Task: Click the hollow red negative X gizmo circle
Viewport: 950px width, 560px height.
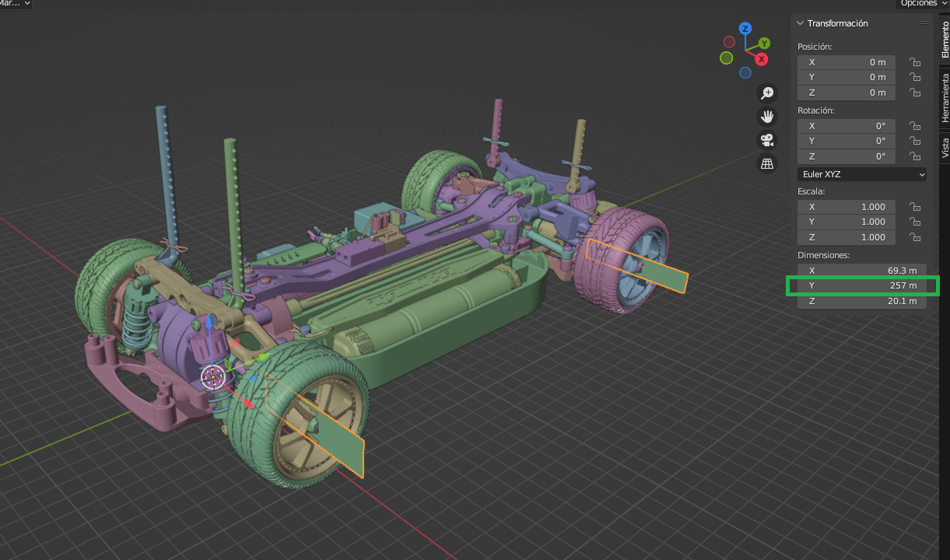Action: 729,42
